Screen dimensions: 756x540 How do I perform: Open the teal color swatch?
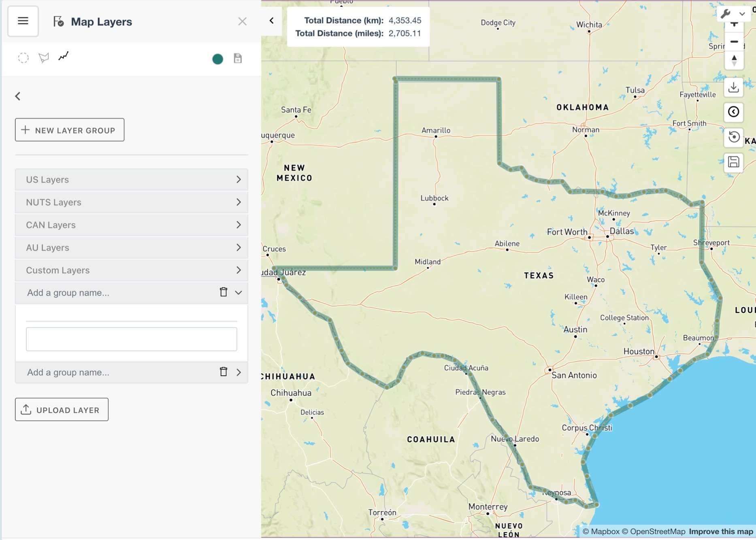(217, 59)
